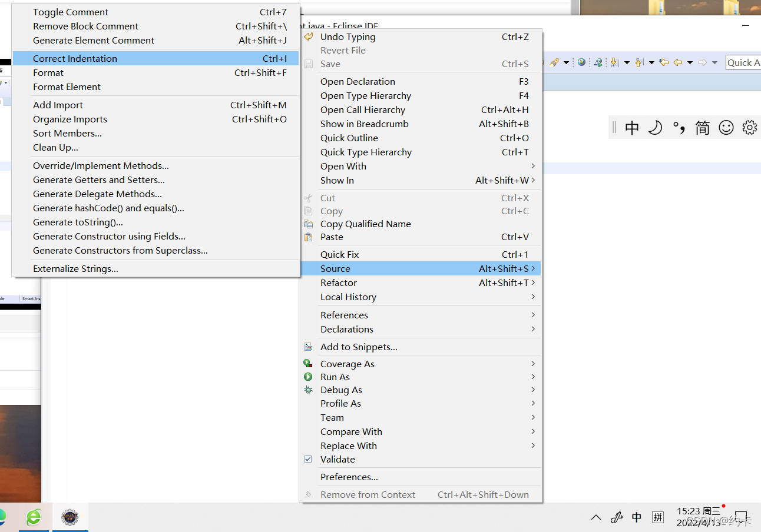Click the taskbar 拼 input mode icon
Image resolution: width=761 pixels, height=532 pixels.
click(658, 518)
